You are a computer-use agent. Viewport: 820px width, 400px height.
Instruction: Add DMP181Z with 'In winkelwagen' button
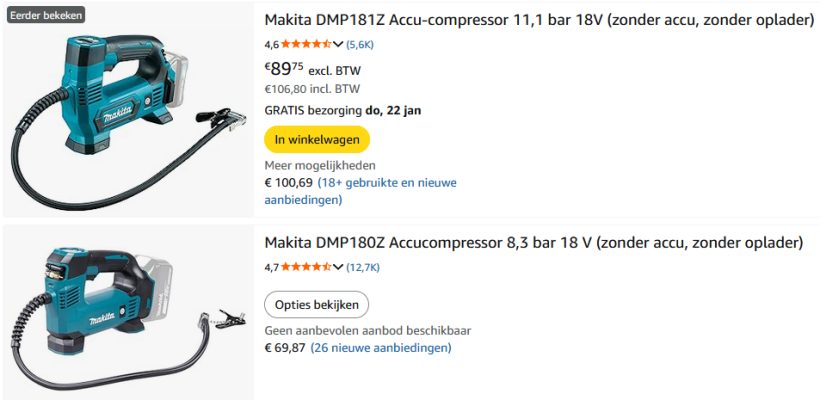(x=317, y=139)
